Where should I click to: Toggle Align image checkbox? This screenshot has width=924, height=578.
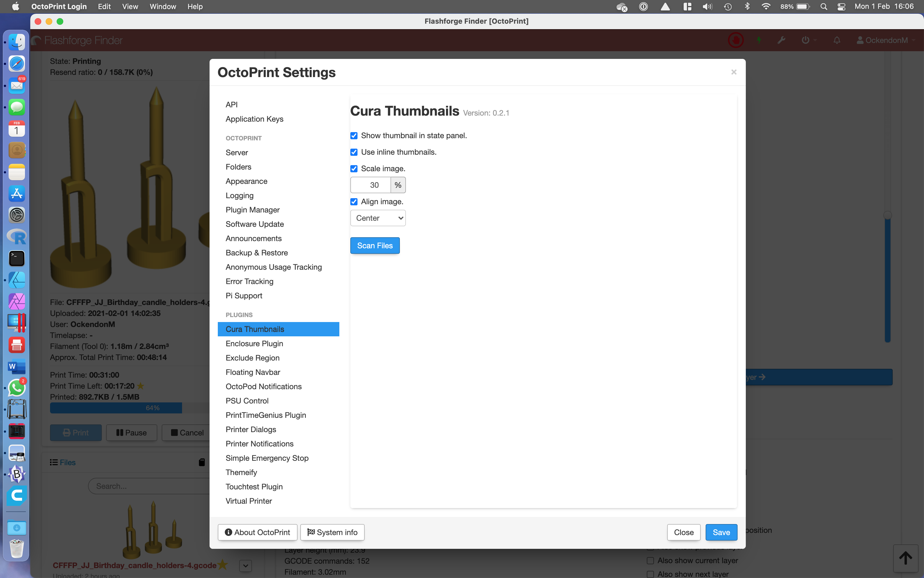354,201
